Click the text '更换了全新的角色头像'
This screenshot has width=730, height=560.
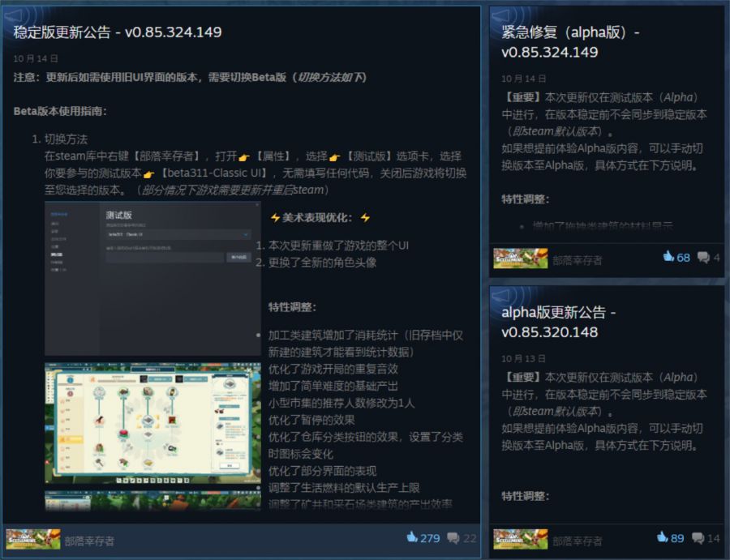(x=322, y=263)
